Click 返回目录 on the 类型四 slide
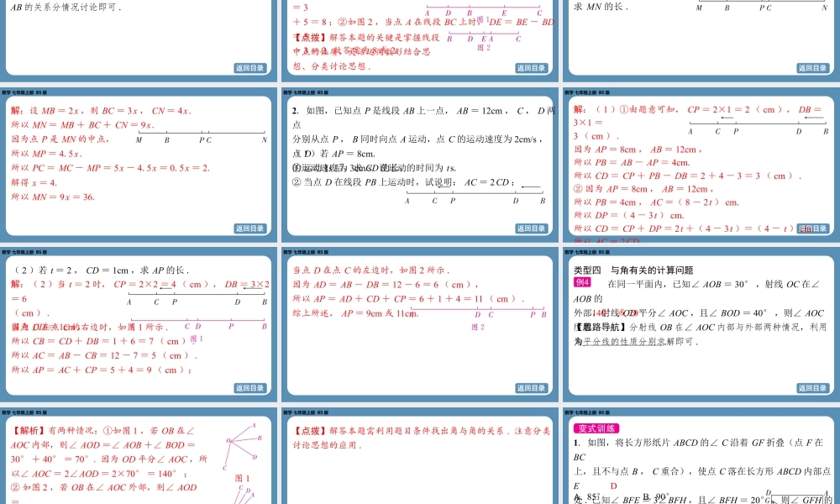 (x=812, y=388)
